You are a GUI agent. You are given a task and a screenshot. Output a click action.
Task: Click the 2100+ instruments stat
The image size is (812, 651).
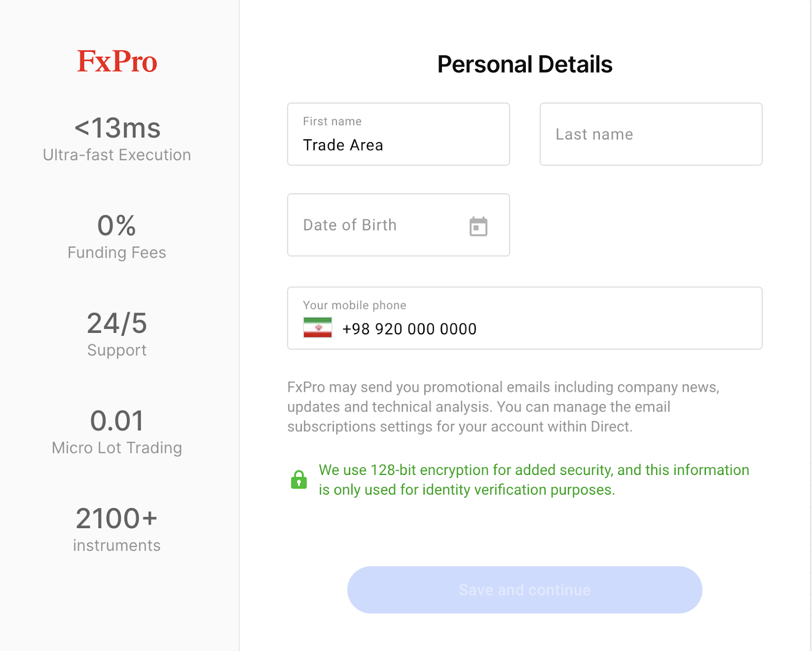click(117, 530)
